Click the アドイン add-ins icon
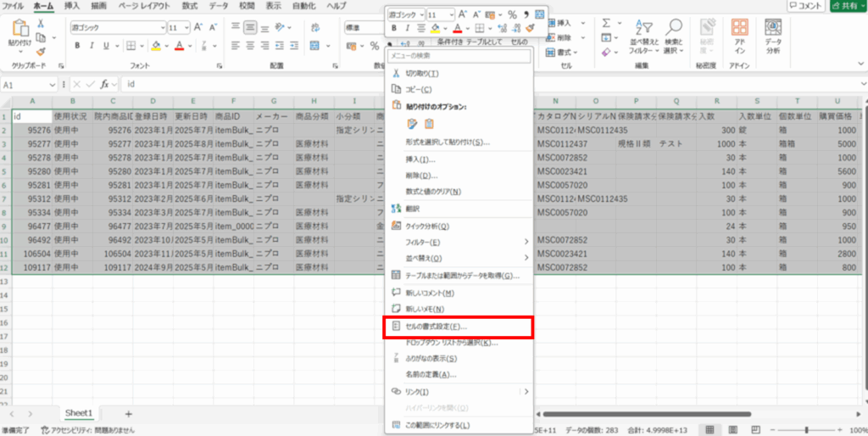Screen dimensions: 868x436 (739, 36)
